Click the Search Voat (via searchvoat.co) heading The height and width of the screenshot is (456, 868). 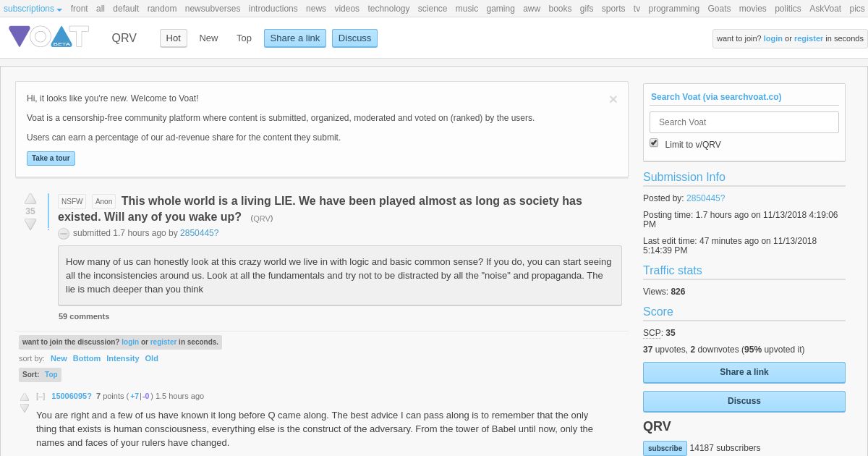pyautogui.click(x=716, y=97)
